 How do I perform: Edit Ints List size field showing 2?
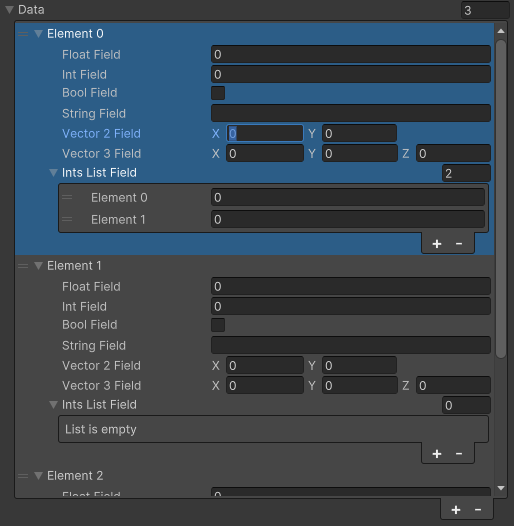coord(466,173)
